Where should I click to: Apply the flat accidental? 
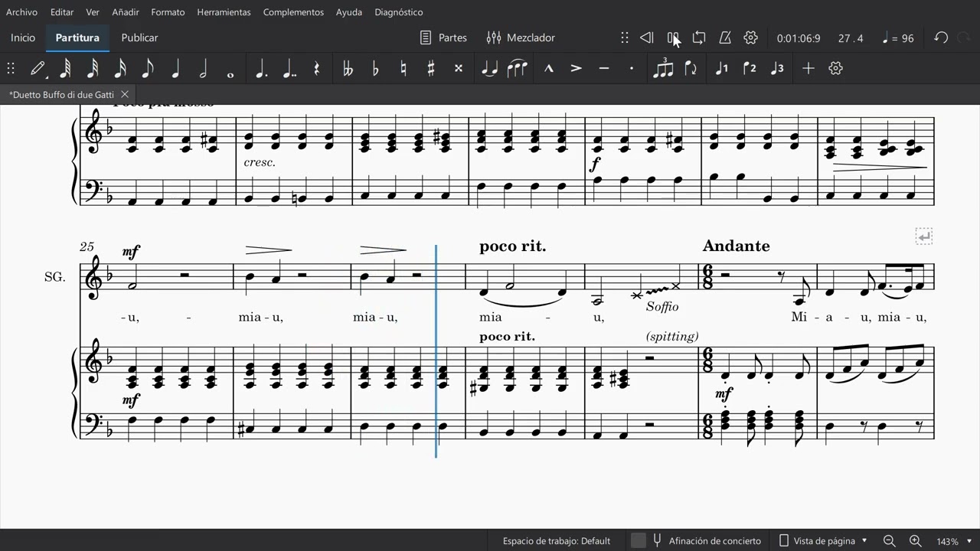click(375, 68)
